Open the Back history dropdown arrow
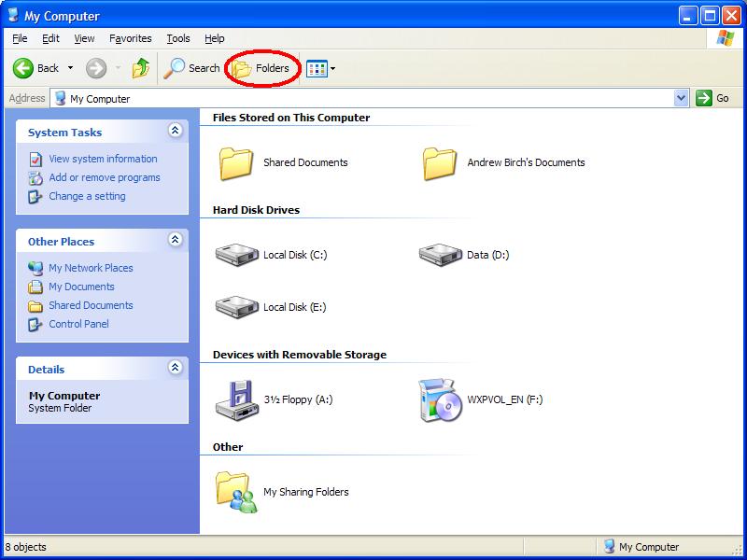Viewport: 747px width, 560px height. point(71,68)
